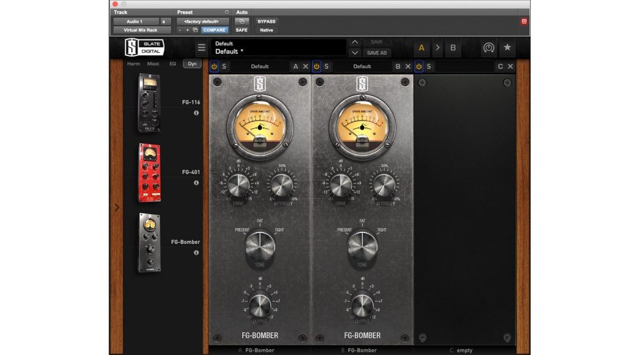Open the Native format selector
This screenshot has height=355, width=644.
266,30
